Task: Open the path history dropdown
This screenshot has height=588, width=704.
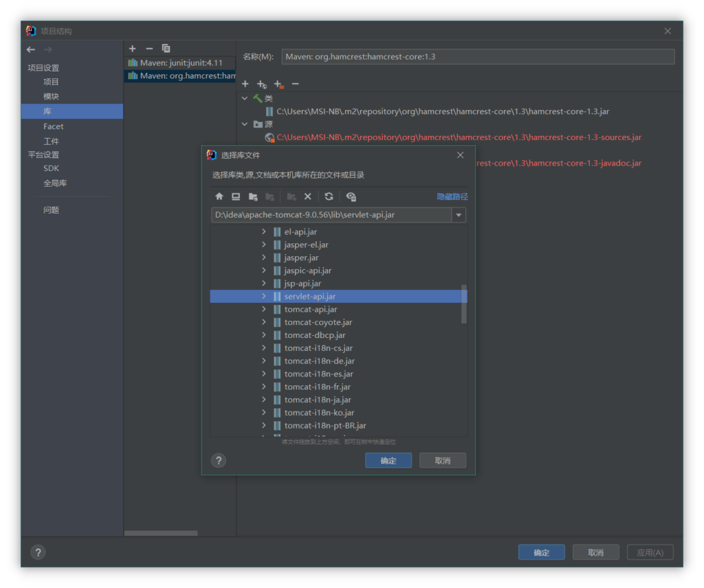Action: click(459, 215)
